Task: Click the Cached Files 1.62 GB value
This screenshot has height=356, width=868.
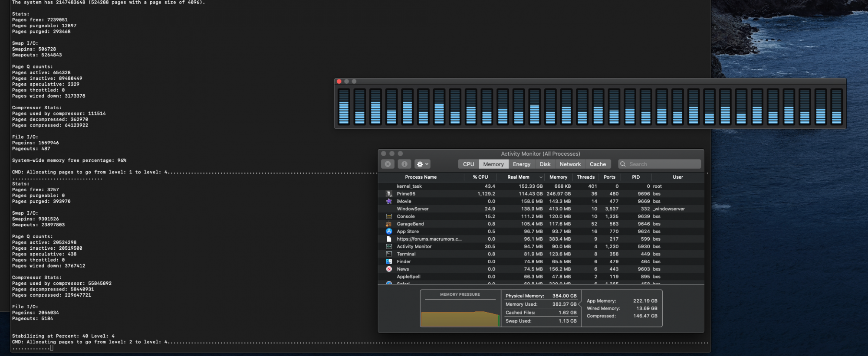Action: 567,312
